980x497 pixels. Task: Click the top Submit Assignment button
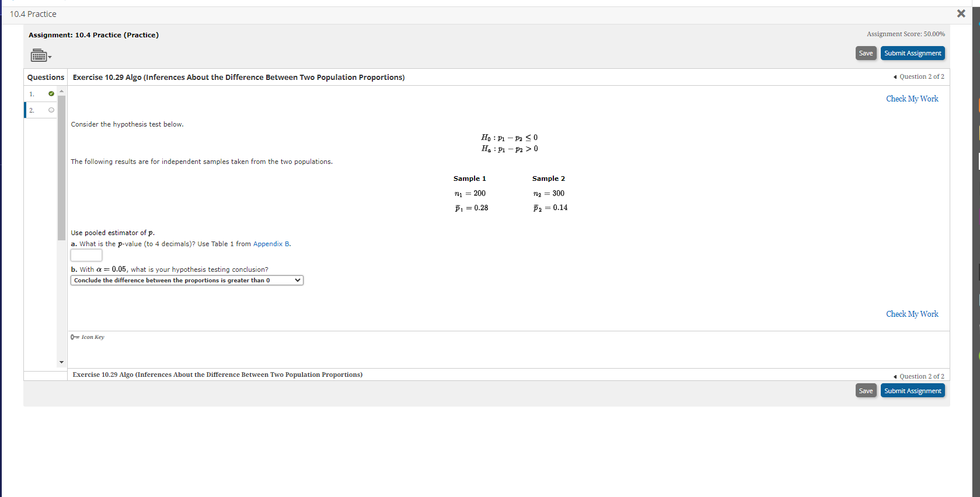coord(912,53)
